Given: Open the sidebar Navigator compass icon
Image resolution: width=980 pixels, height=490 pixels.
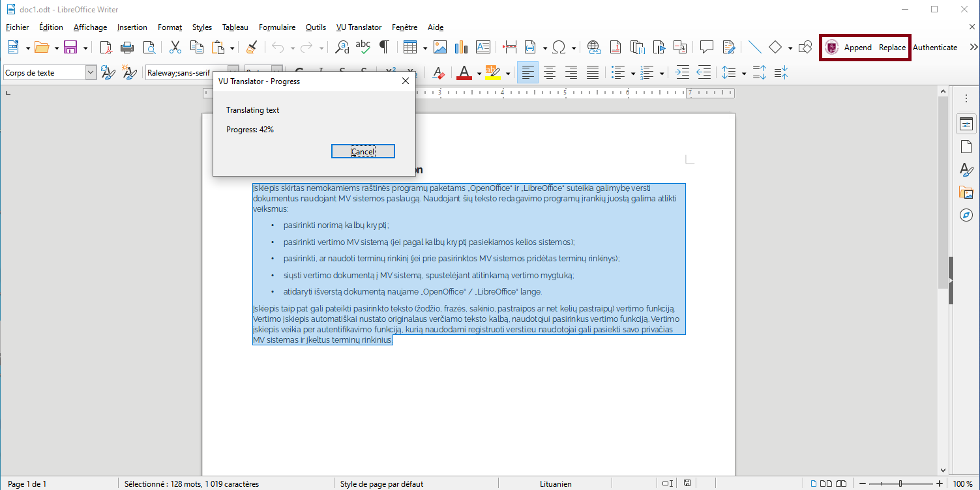Looking at the screenshot, I should click(x=966, y=215).
